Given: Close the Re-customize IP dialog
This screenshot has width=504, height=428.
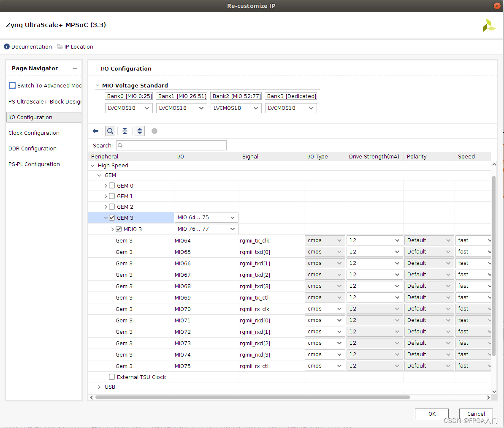Looking at the screenshot, I should pyautogui.click(x=496, y=6).
